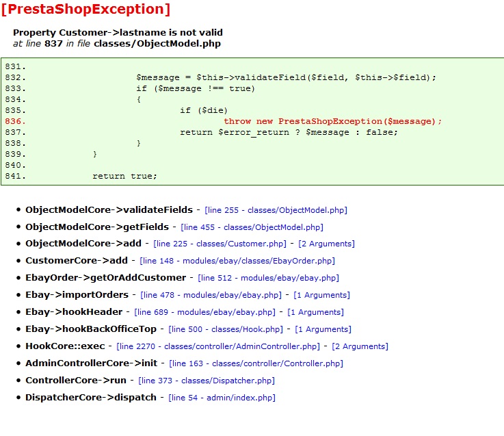Click Ebay->hookHeader trace entry
This screenshot has height=436, width=504.
pos(74,311)
